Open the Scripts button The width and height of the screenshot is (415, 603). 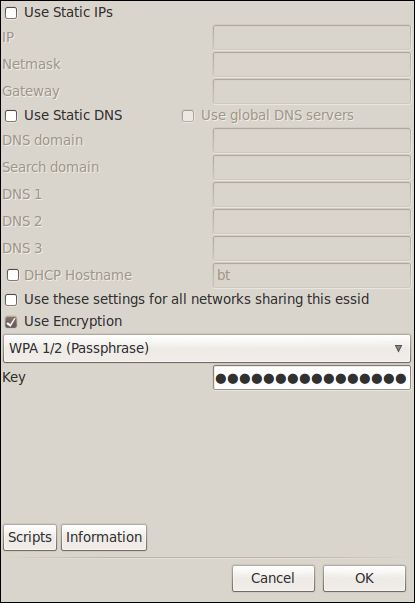point(30,537)
